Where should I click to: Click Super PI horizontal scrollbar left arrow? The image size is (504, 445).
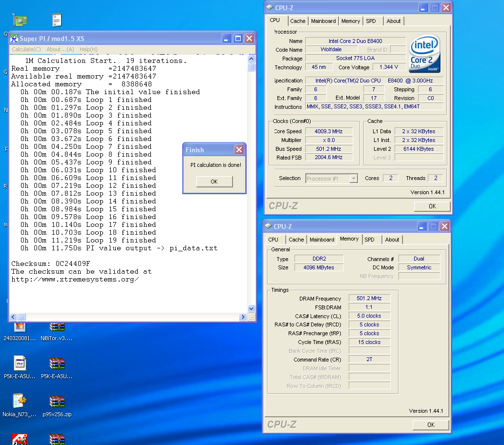[13, 317]
